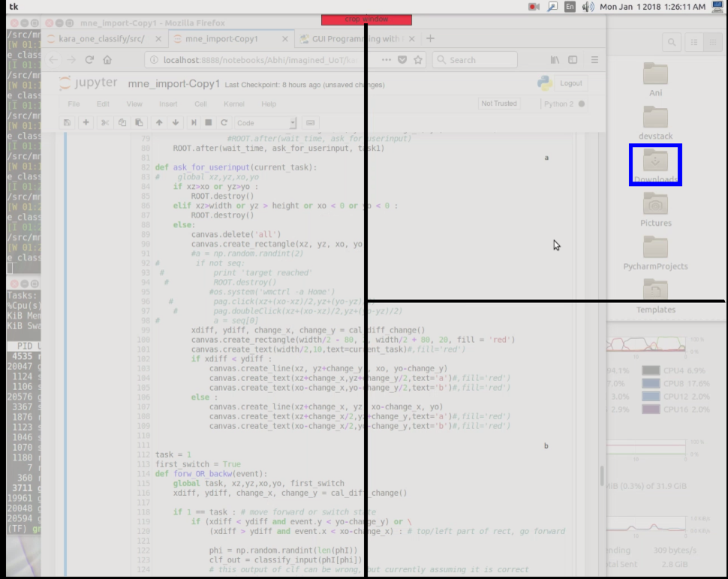Screen dimensions: 728x579
Task: Toggle Firefox sidebar icon
Action: [573, 60]
